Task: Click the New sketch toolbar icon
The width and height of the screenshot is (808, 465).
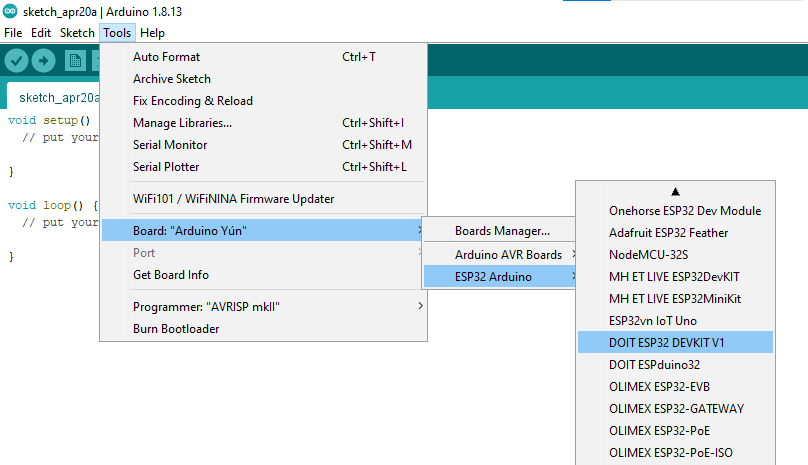Action: click(75, 61)
